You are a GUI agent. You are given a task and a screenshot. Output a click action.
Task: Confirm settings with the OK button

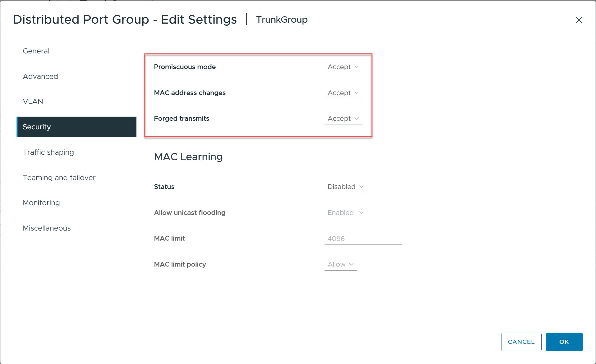564,342
